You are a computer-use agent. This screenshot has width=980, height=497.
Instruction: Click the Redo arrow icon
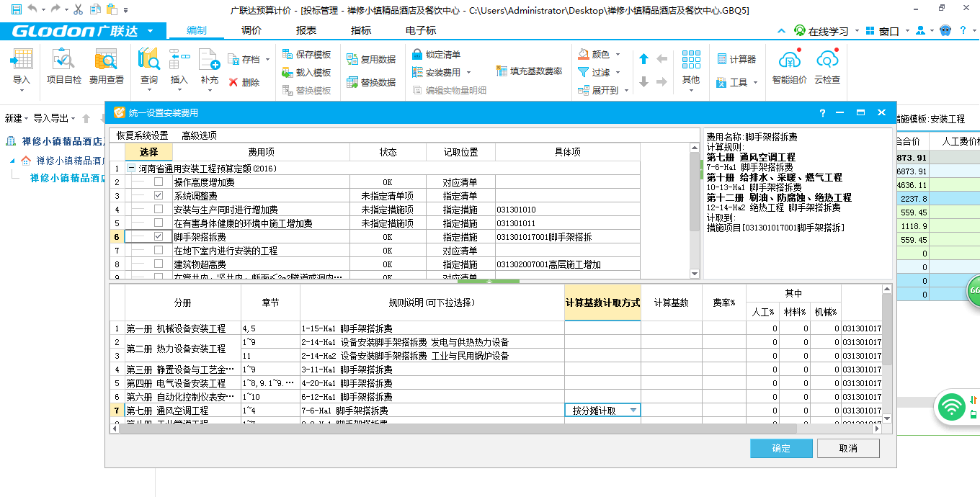point(54,9)
